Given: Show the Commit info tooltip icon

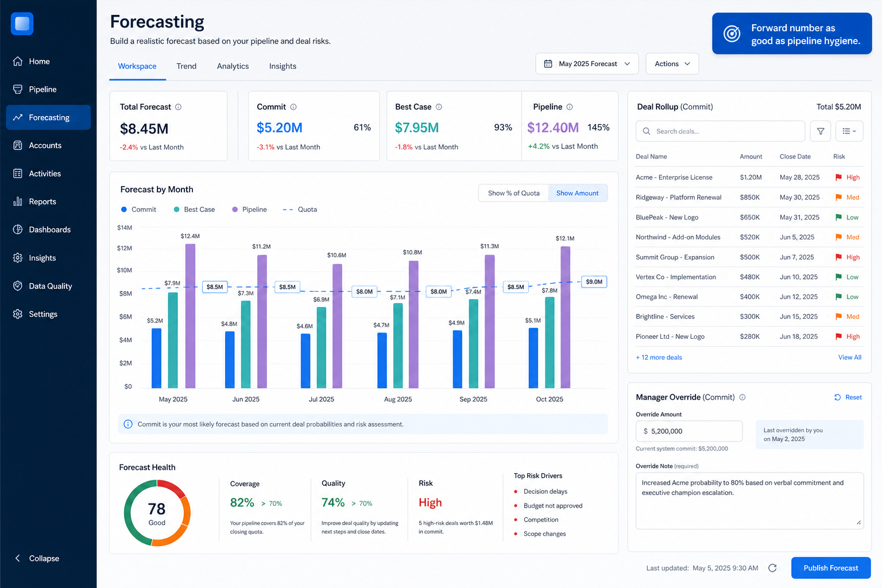Looking at the screenshot, I should [293, 107].
